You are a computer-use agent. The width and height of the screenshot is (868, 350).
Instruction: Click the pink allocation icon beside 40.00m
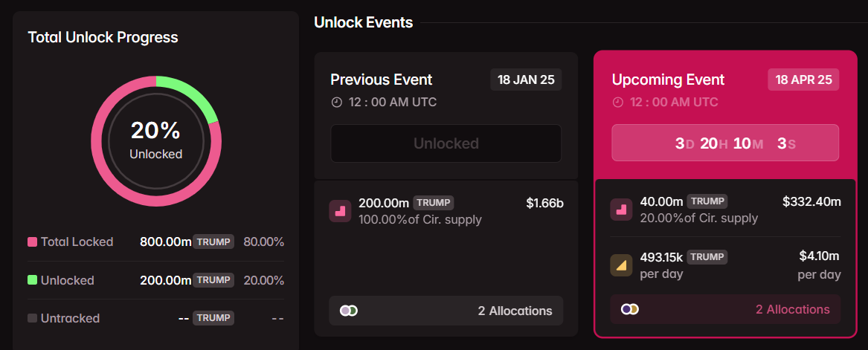[x=621, y=210]
